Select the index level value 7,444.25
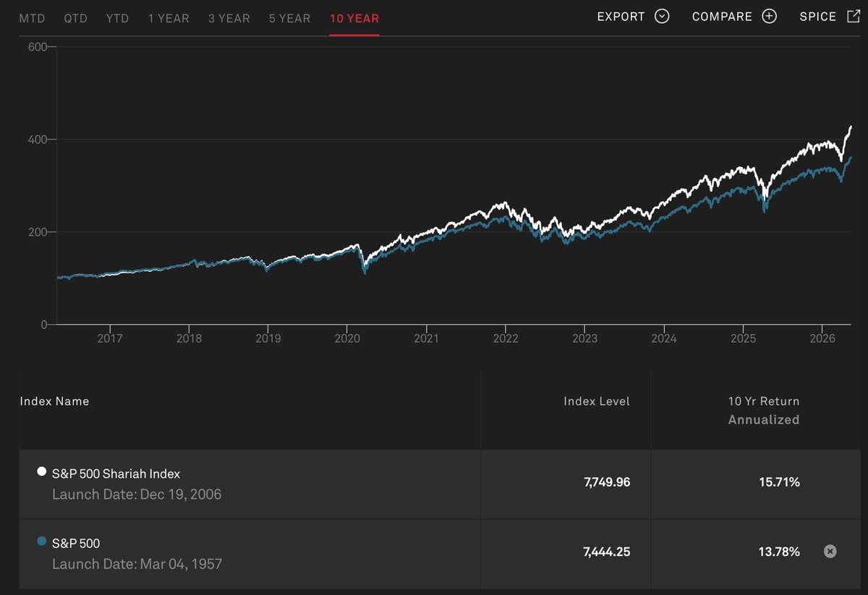The image size is (868, 595). point(607,552)
